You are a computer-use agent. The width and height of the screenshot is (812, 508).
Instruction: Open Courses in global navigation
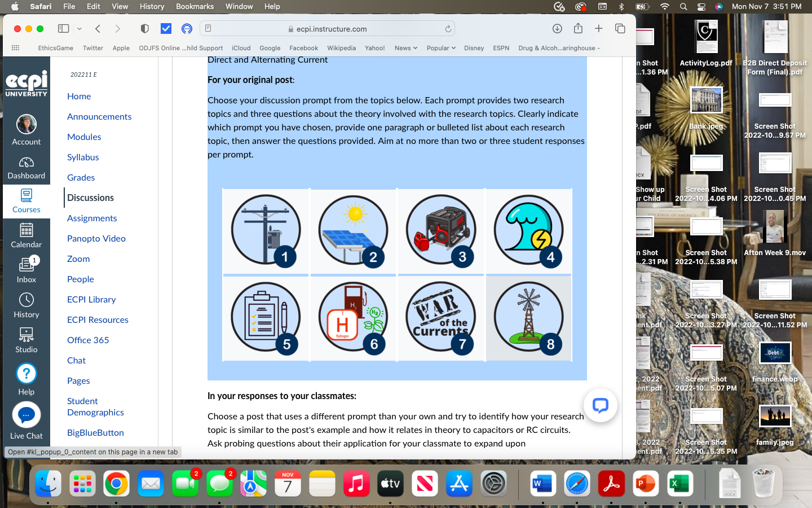[26, 202]
